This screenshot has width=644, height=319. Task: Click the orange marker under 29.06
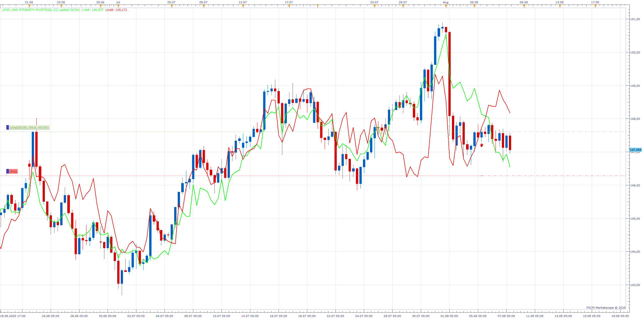click(x=101, y=6)
